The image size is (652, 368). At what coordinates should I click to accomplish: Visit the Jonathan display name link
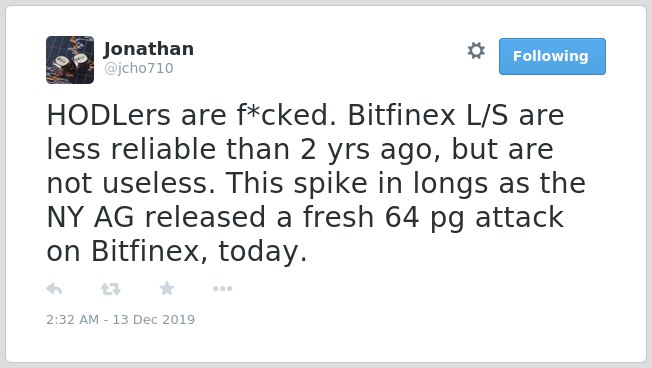point(148,49)
